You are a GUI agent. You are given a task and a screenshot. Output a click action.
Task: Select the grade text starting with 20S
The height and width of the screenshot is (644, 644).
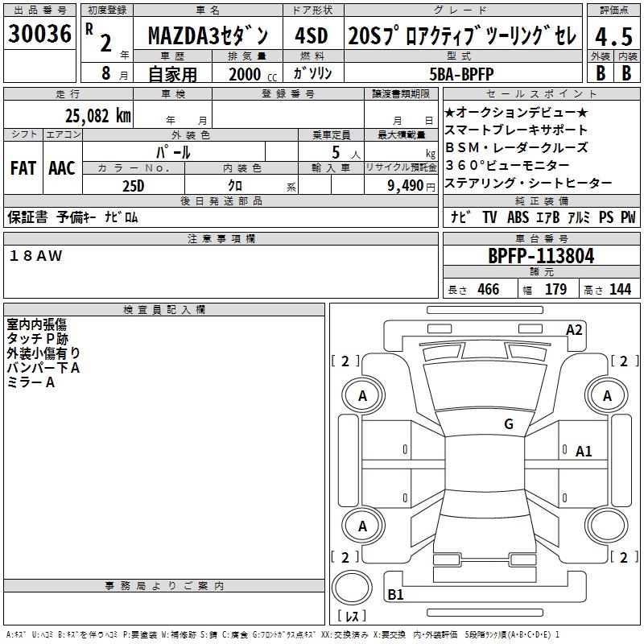[462, 35]
